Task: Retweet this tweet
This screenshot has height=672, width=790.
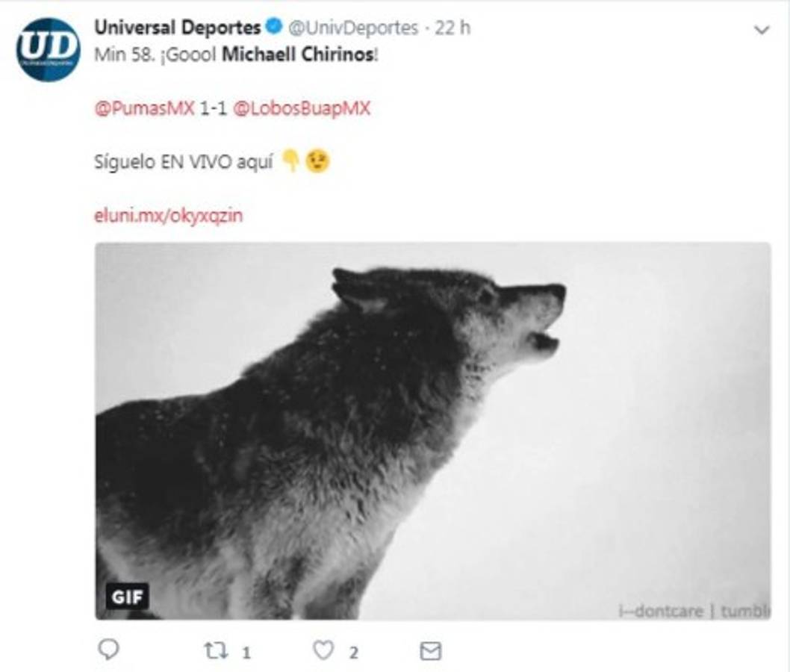Action: [214, 651]
